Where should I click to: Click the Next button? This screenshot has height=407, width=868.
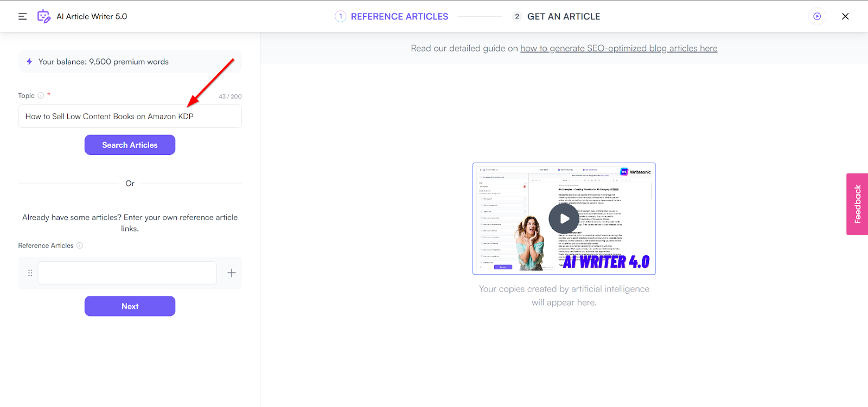[130, 306]
